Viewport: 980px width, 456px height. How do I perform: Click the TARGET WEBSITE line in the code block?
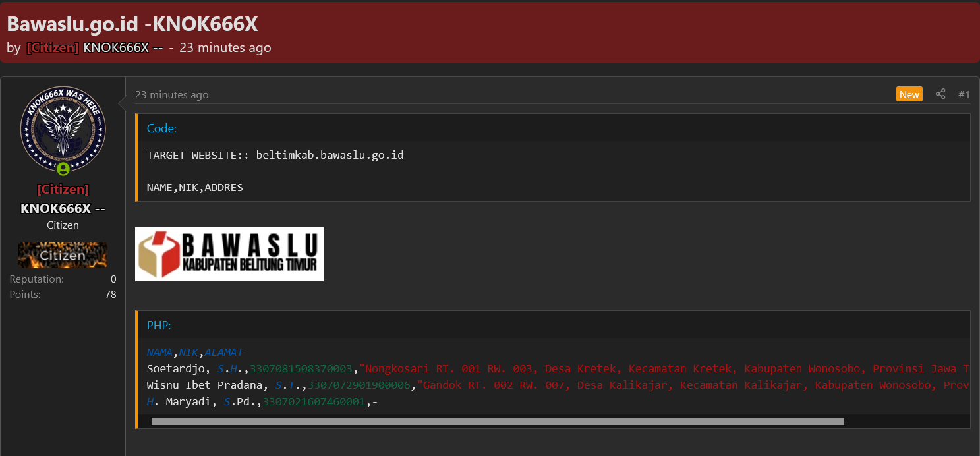coord(275,156)
